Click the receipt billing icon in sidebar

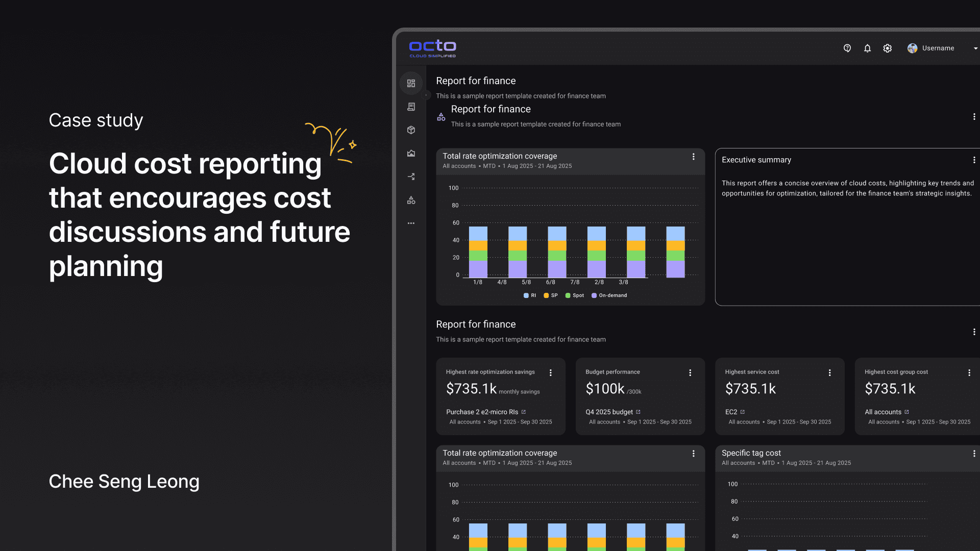[x=411, y=107]
